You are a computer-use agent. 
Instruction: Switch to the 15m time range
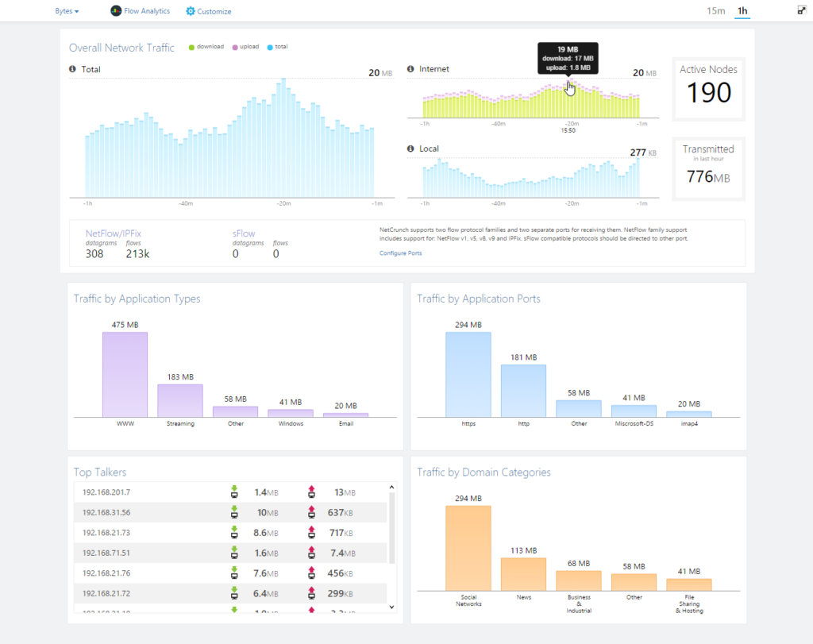pyautogui.click(x=716, y=10)
